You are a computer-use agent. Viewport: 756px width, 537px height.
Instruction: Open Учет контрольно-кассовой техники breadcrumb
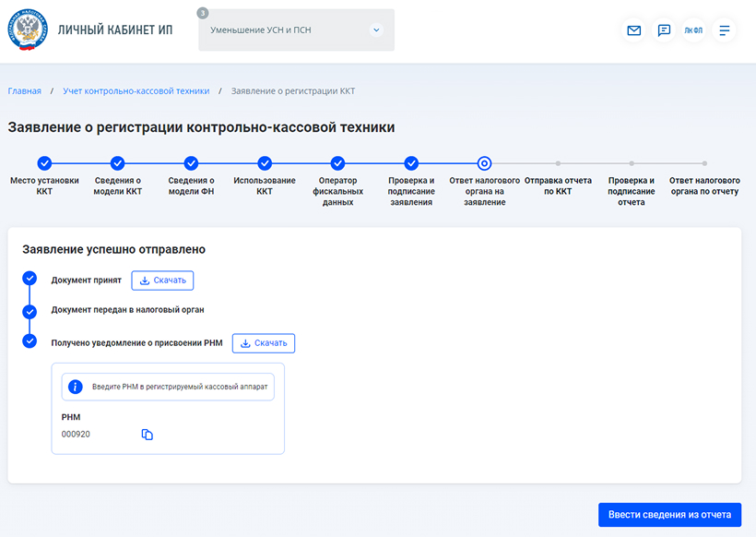[136, 91]
